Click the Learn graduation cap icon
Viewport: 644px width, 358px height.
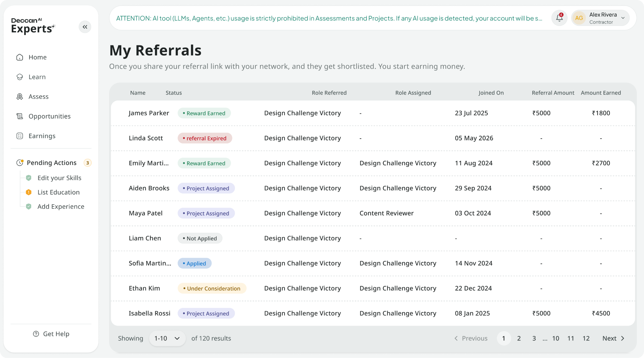pos(20,77)
